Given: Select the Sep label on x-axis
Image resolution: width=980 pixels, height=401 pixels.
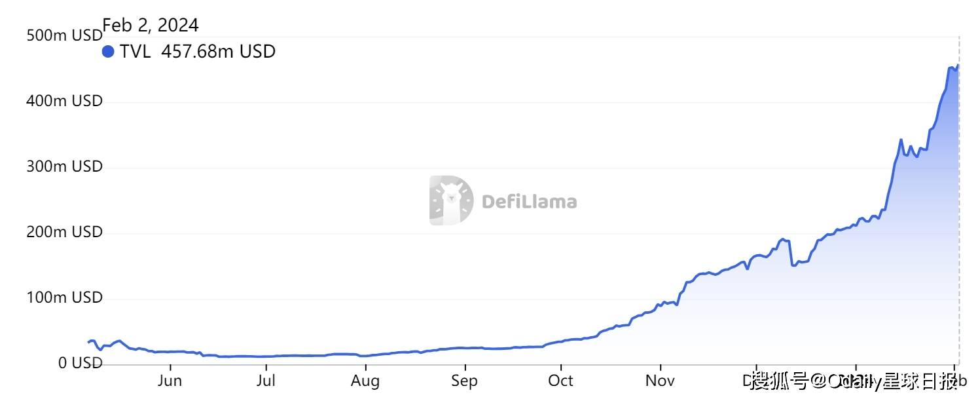Looking at the screenshot, I should 464,381.
